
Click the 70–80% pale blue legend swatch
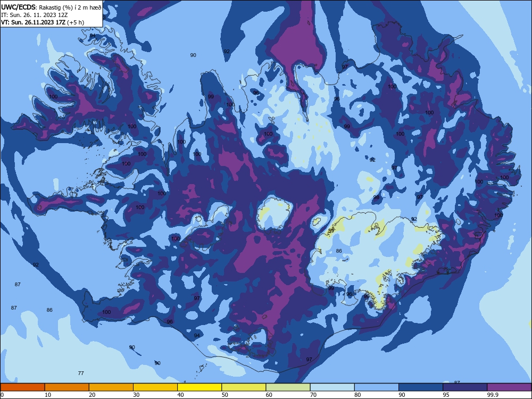pyautogui.click(x=332, y=387)
